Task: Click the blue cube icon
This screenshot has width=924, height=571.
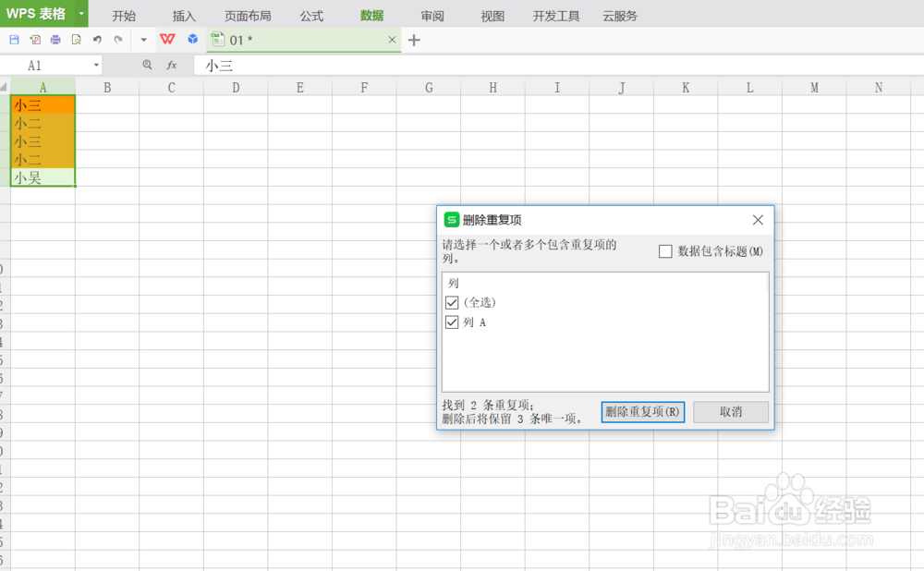Action: pyautogui.click(x=193, y=39)
